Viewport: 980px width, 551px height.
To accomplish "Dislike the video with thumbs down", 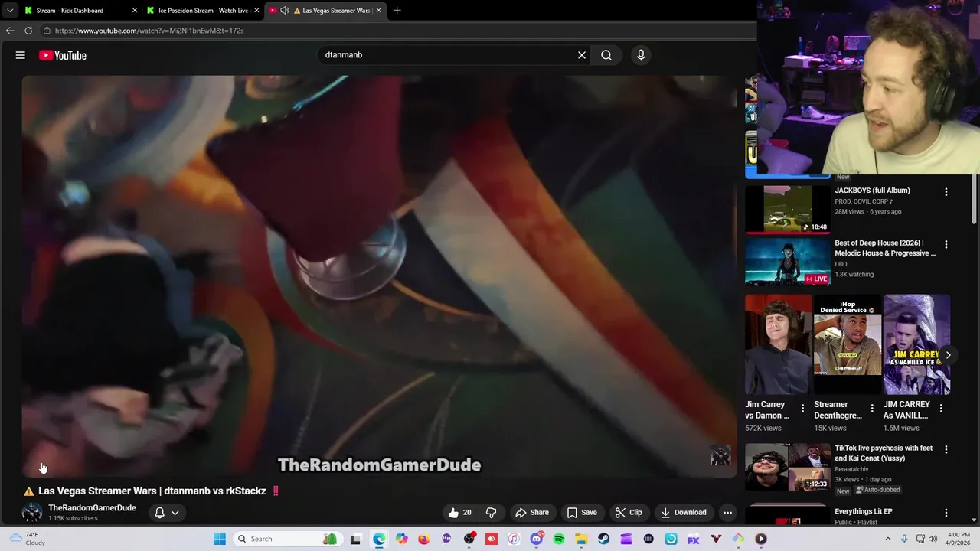I will [492, 513].
